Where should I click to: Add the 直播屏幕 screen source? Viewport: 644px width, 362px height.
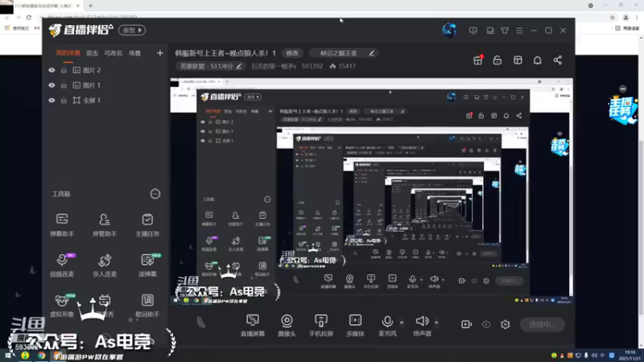(x=253, y=326)
